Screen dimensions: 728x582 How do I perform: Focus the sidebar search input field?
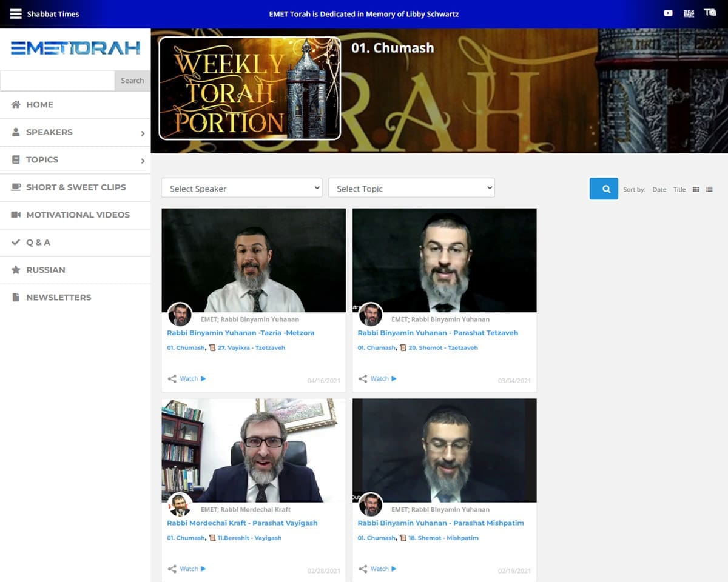[x=57, y=81]
